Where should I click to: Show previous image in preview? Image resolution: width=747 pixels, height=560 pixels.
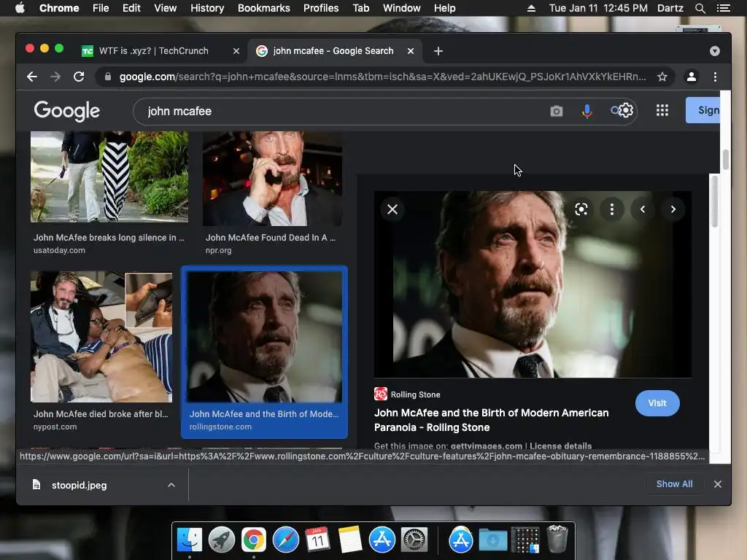[x=643, y=209]
